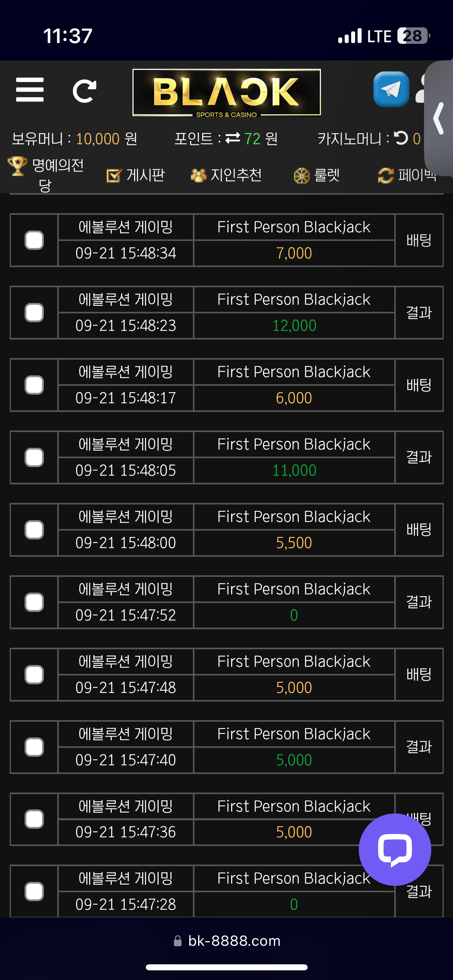Tap casino money refresh icon
This screenshot has height=980, width=453.
(401, 138)
